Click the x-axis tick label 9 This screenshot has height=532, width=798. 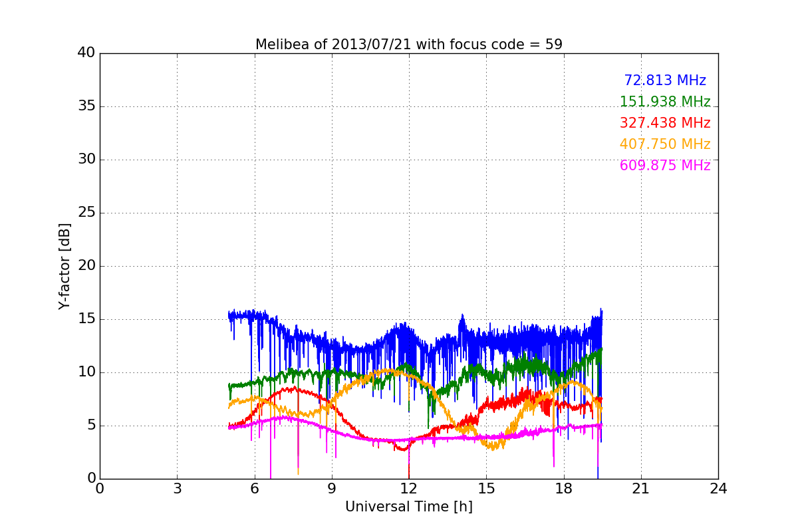pos(332,489)
